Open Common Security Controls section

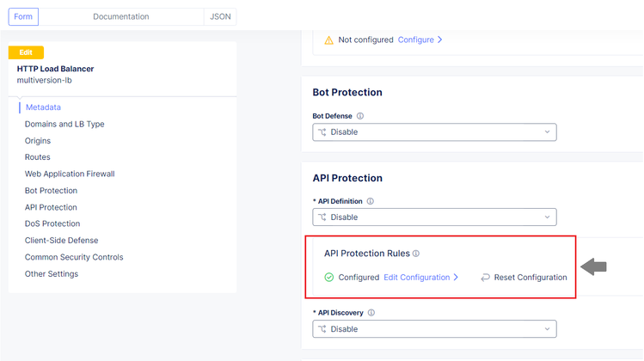[74, 257]
